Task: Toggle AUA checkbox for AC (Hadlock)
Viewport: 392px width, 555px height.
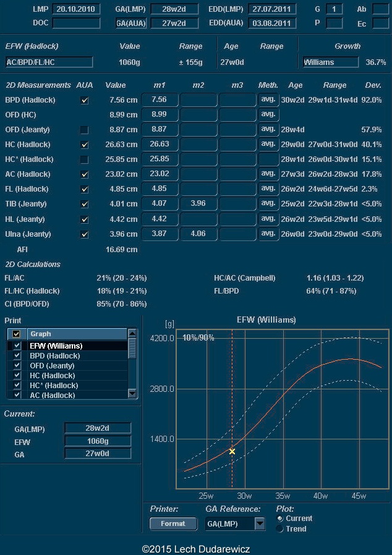Action: (84, 174)
